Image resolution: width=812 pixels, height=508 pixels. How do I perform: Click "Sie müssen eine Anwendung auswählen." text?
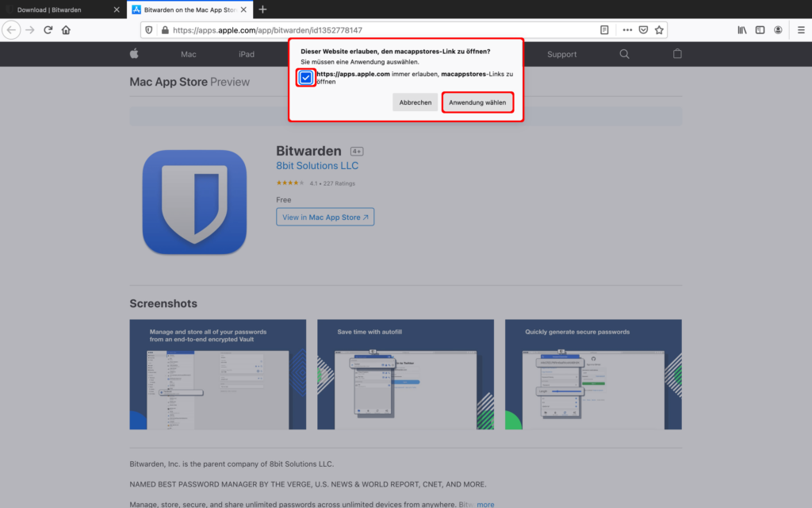pos(360,62)
